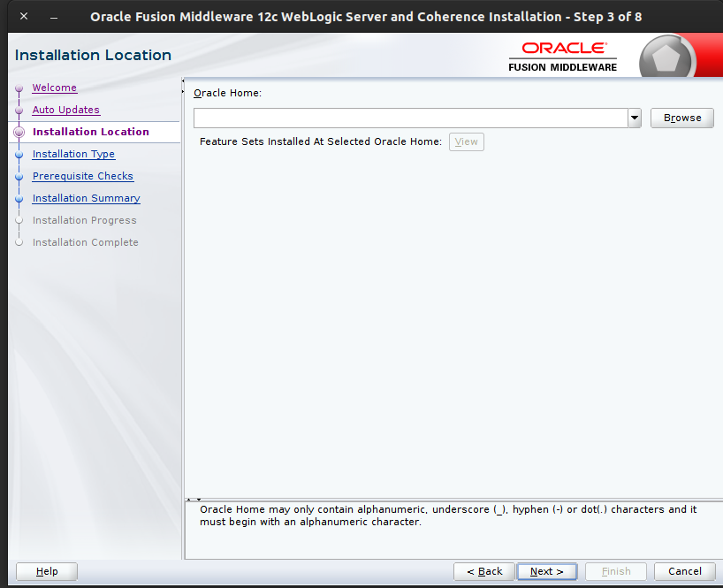Click the pentagon graphic in the header banner
The width and height of the screenshot is (723, 588).
(x=668, y=56)
